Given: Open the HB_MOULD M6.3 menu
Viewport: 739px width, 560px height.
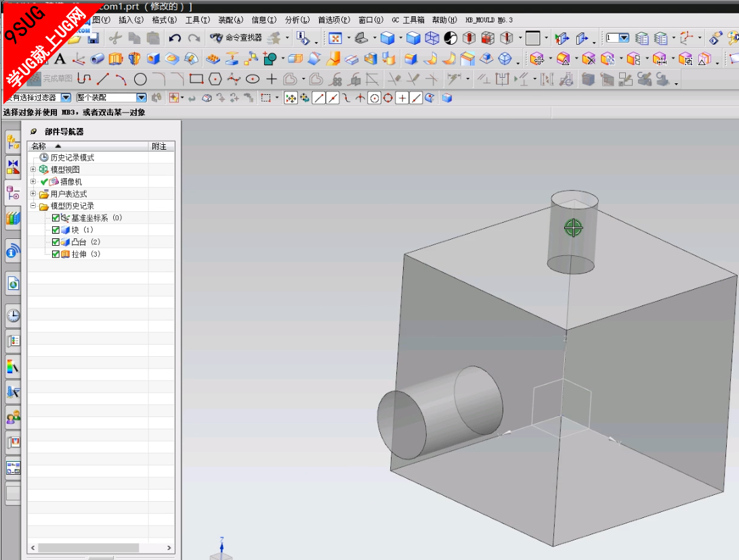Looking at the screenshot, I should [x=489, y=20].
